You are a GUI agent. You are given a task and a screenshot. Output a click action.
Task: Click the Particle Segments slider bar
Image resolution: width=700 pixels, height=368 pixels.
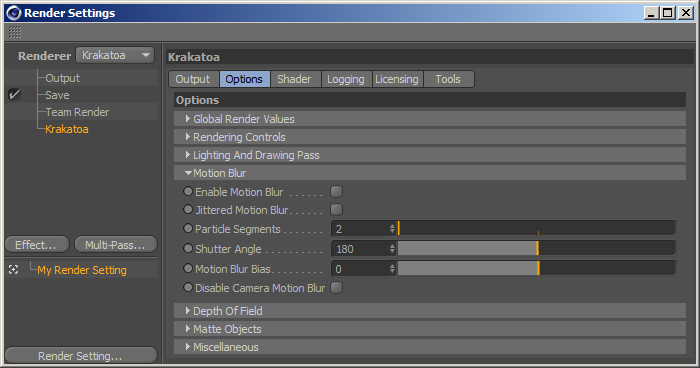tap(537, 228)
